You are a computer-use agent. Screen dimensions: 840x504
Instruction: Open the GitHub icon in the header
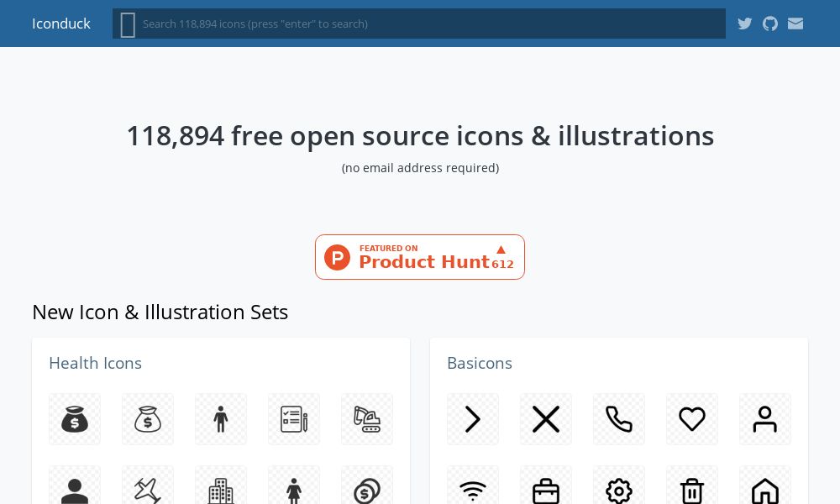tap(769, 24)
